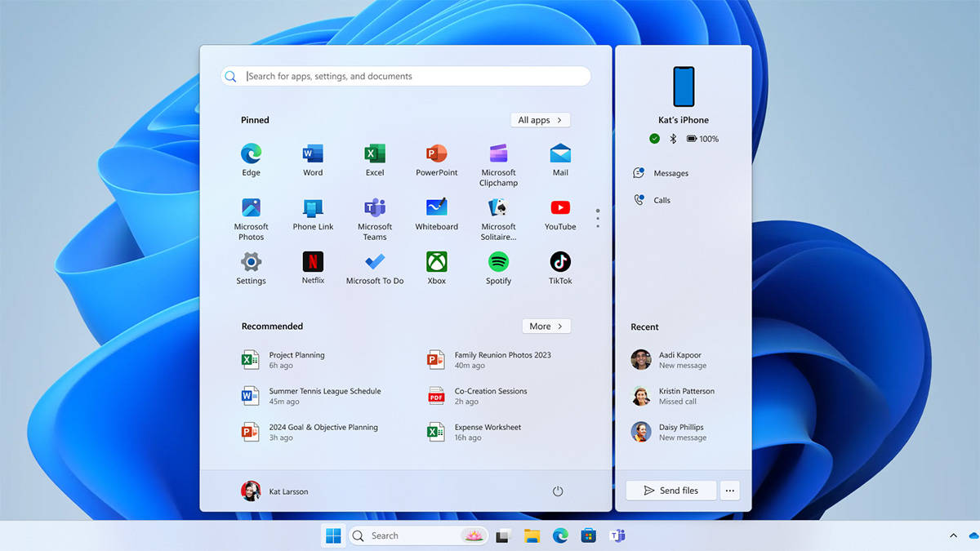Click the OneDrive cloud tray icon

tap(974, 535)
